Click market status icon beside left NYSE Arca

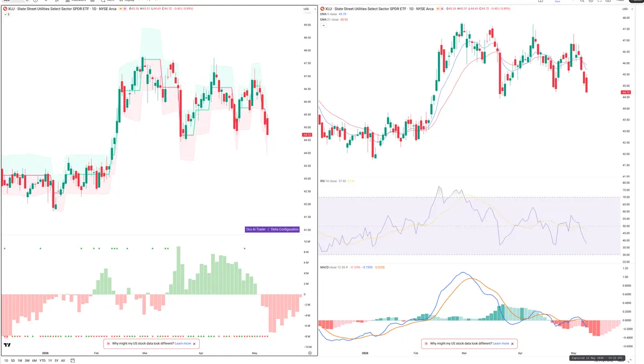[x=120, y=9]
